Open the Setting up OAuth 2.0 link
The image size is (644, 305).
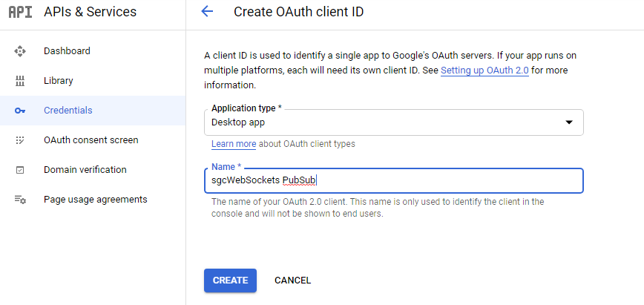[484, 70]
